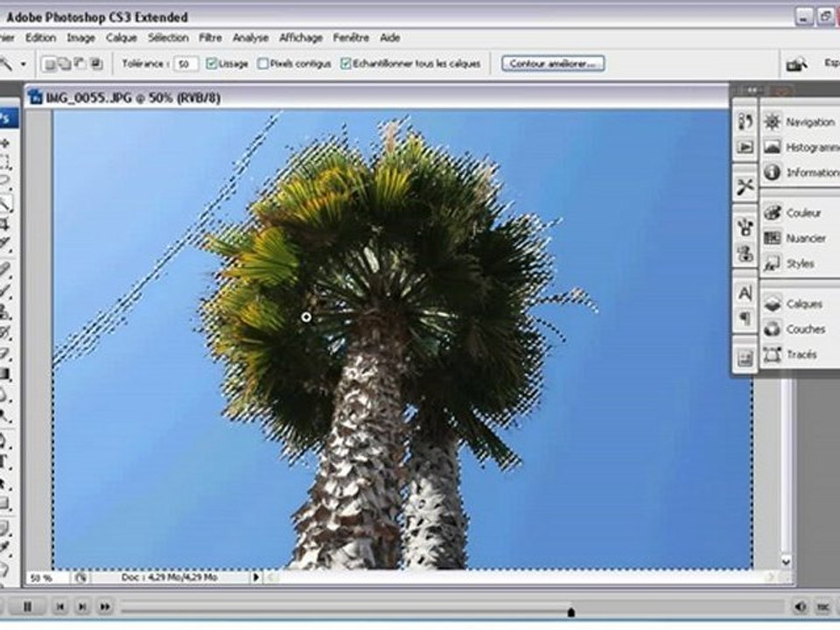Open the Histogramme panel

point(801,147)
